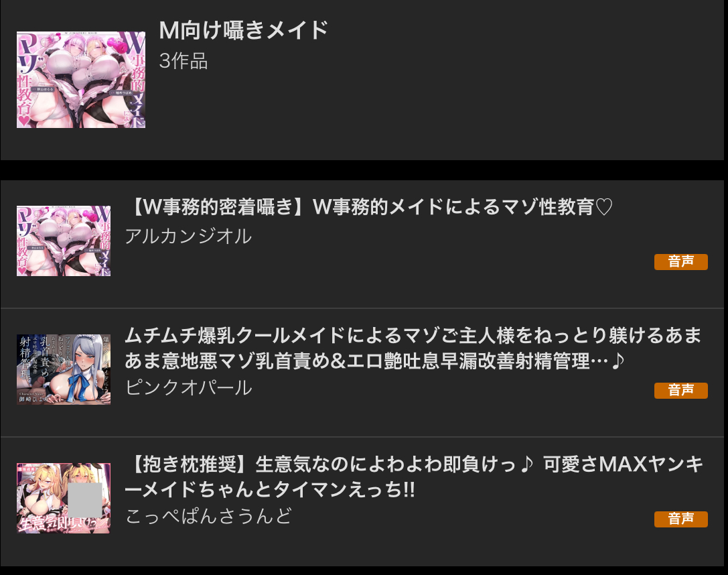This screenshot has width=728, height=575.
Task: Open the ピンクオパール work cover thumbnail
Action: 64,369
